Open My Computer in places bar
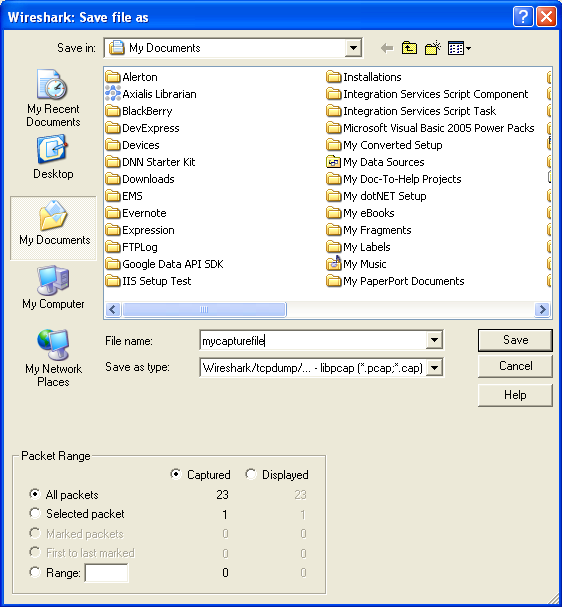Viewport: 562px width, 607px height. coord(53,288)
